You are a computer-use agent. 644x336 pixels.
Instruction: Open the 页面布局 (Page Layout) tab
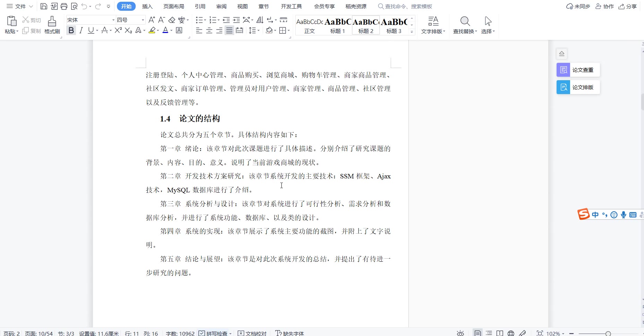(174, 6)
